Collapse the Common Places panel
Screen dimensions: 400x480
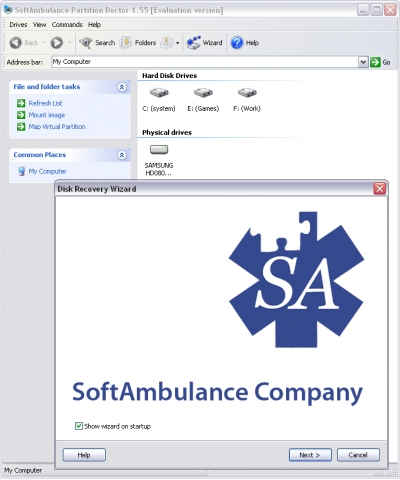pos(122,155)
